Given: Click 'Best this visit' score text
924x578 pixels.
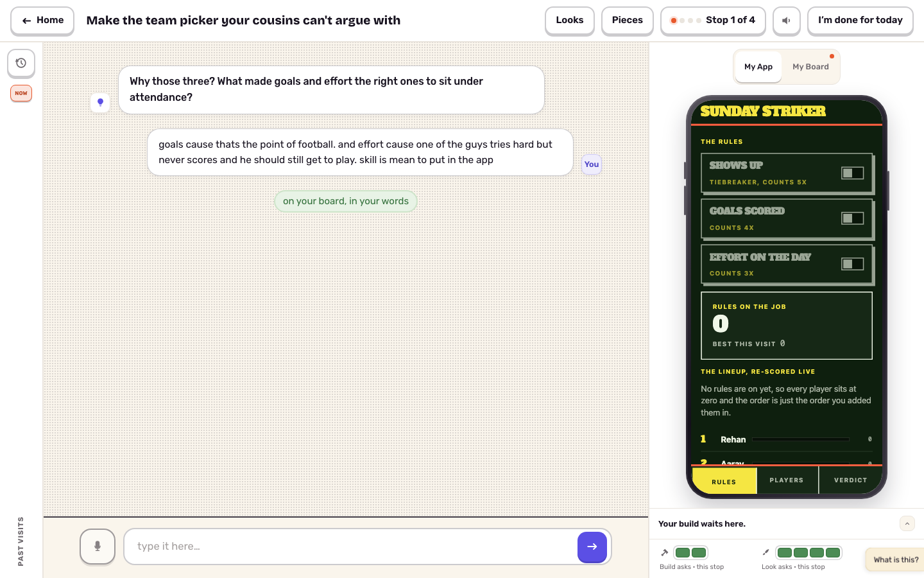Looking at the screenshot, I should pyautogui.click(x=749, y=344).
